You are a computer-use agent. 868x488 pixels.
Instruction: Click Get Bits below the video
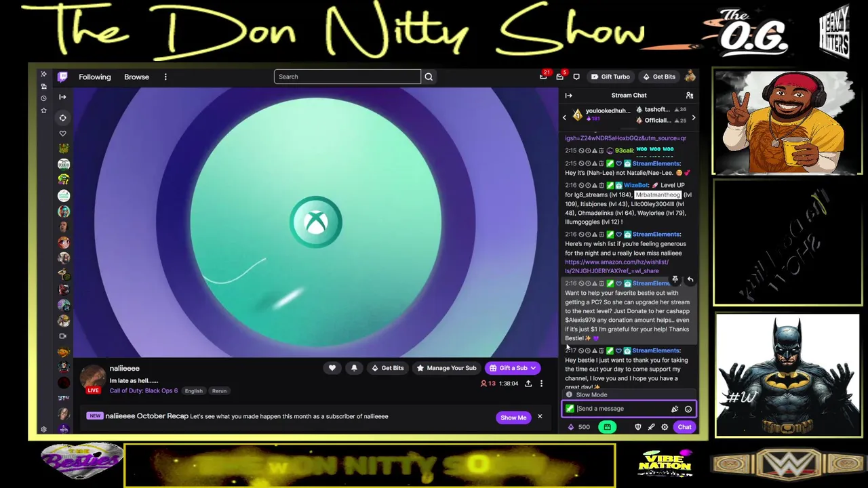[388, 368]
